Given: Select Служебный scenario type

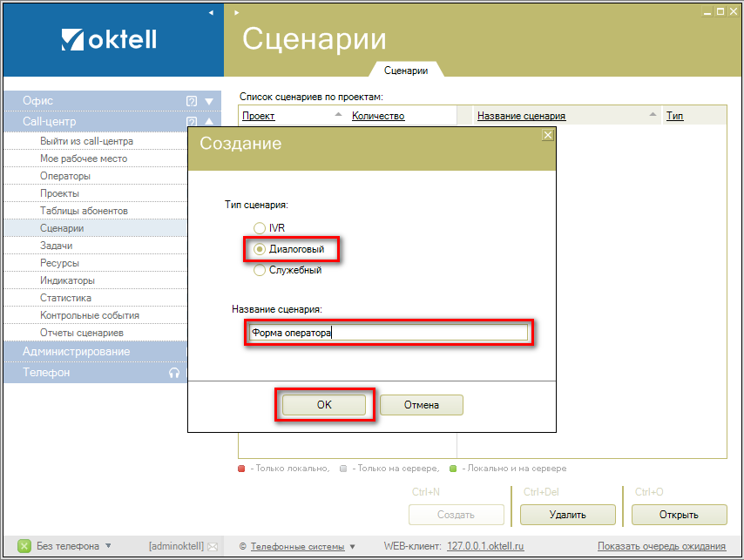Looking at the screenshot, I should pos(259,270).
